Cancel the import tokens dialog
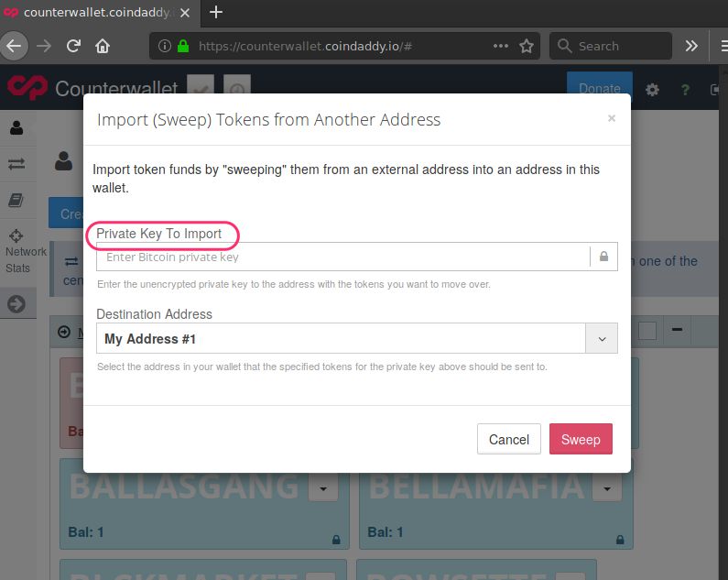 pos(509,439)
